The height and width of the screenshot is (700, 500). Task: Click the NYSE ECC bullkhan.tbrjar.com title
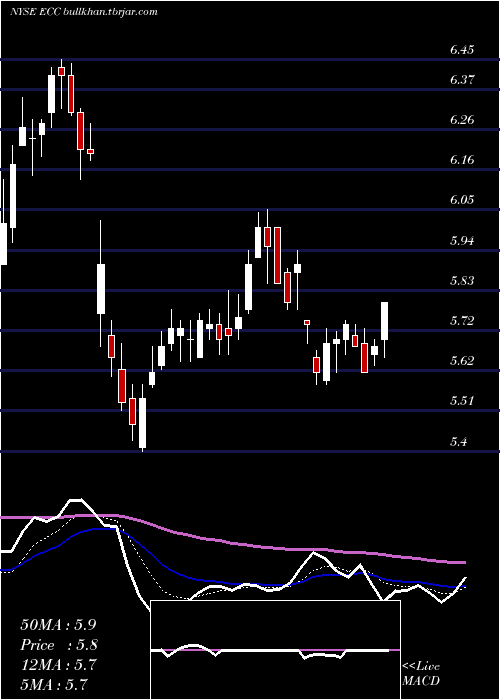83,12
